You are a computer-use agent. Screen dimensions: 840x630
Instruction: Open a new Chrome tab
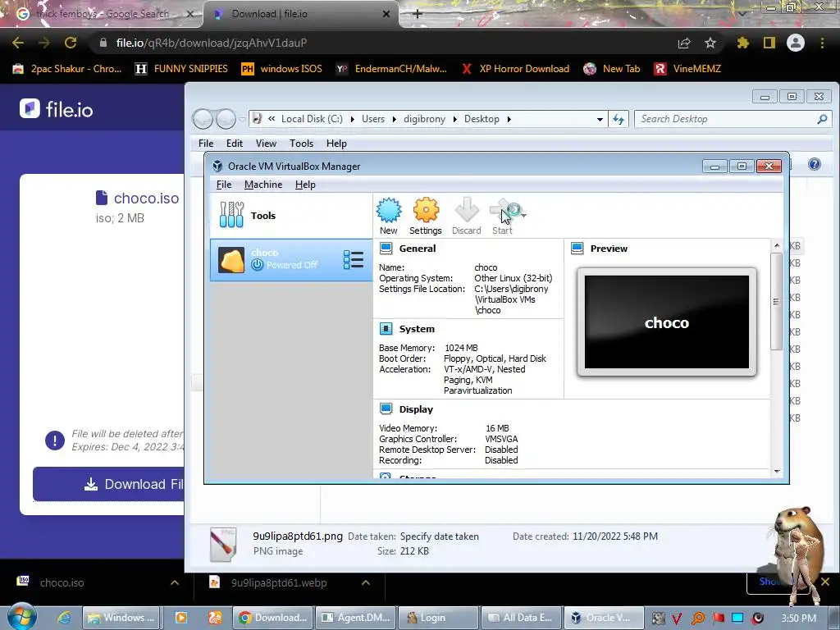pyautogui.click(x=418, y=14)
